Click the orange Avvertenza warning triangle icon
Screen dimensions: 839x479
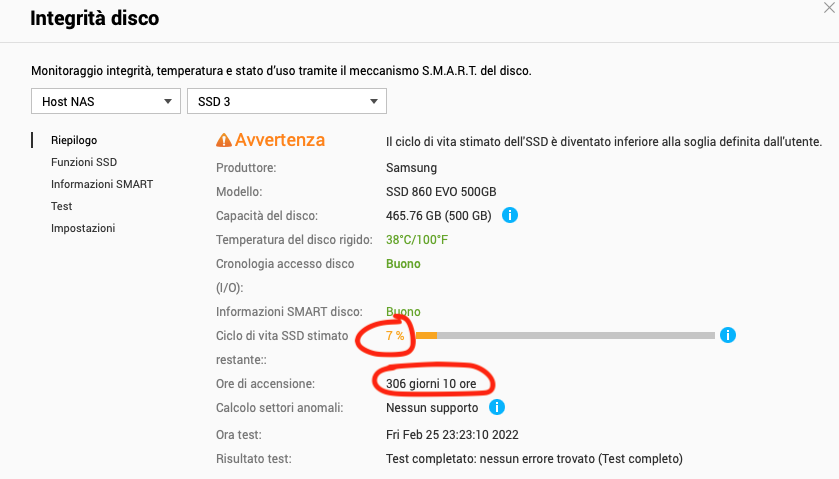pos(224,140)
